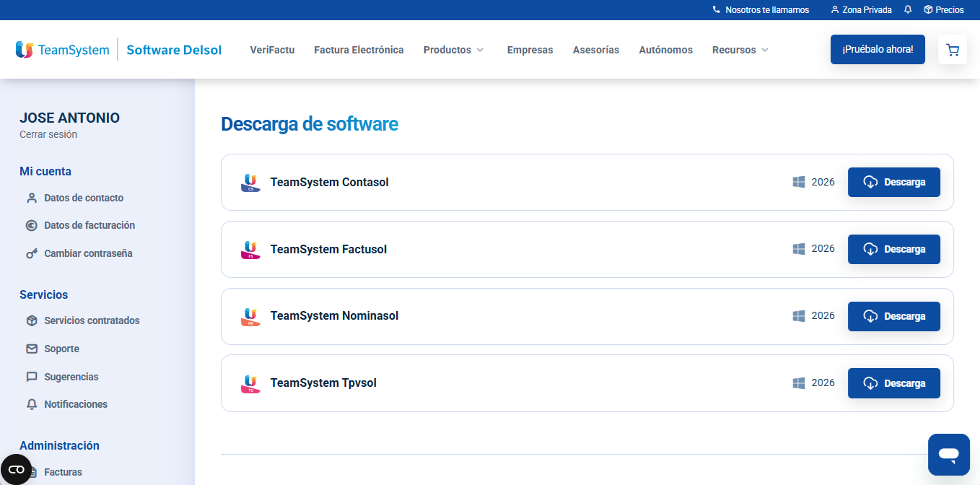The width and height of the screenshot is (980, 485).
Task: Download TeamSystem Contasol
Action: [x=894, y=182]
